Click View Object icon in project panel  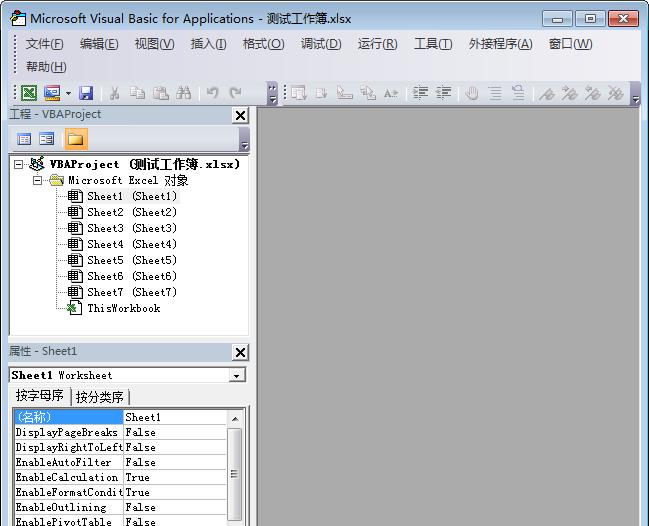(46, 139)
